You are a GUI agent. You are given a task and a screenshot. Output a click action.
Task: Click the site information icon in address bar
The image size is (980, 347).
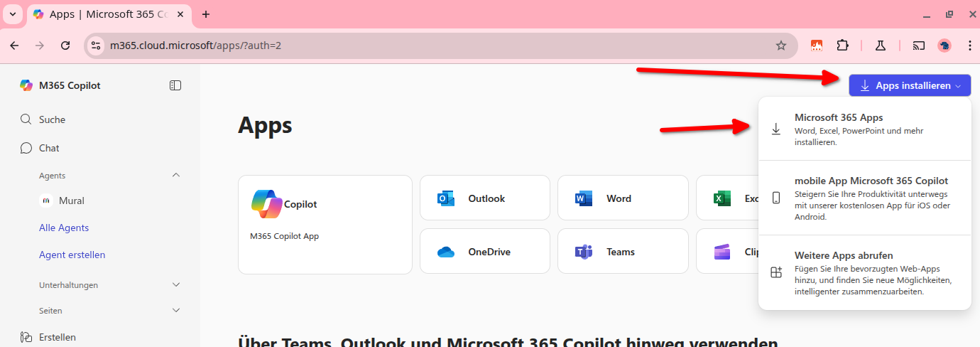tap(96, 46)
